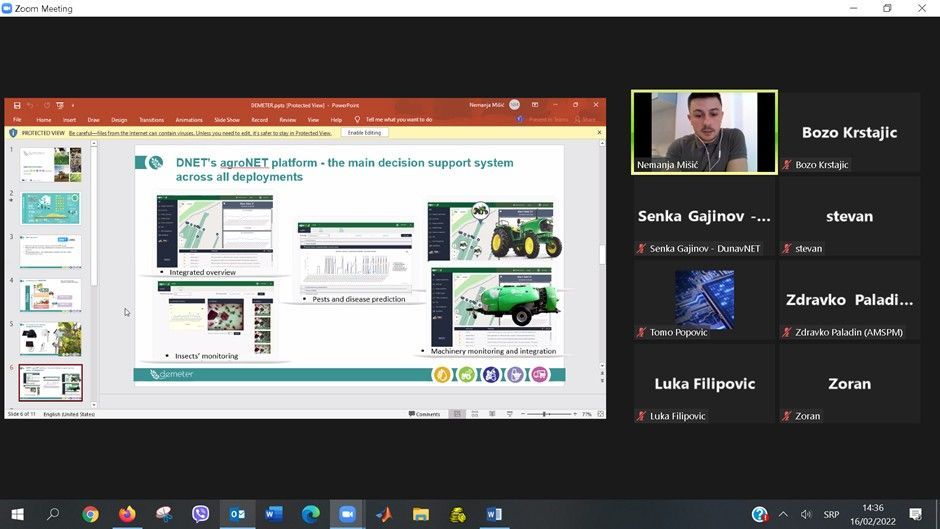This screenshot has height=529, width=940.
Task: Click the Save icon in PowerPoint title bar
Action: 15,105
